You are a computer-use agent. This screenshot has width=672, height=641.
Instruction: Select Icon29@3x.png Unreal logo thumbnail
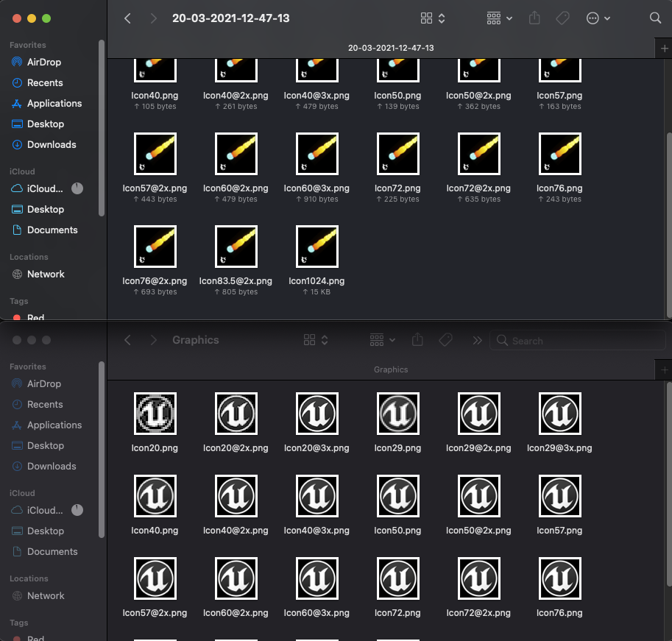click(x=560, y=414)
